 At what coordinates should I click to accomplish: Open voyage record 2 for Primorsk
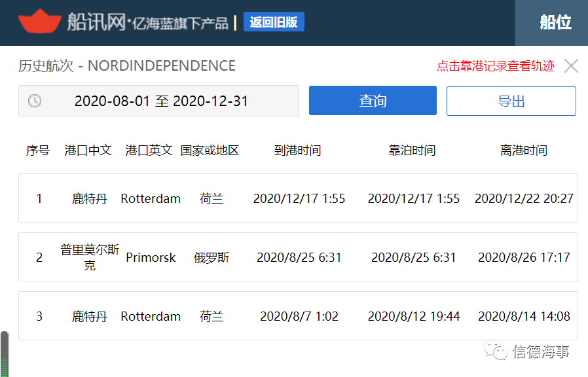pos(294,257)
